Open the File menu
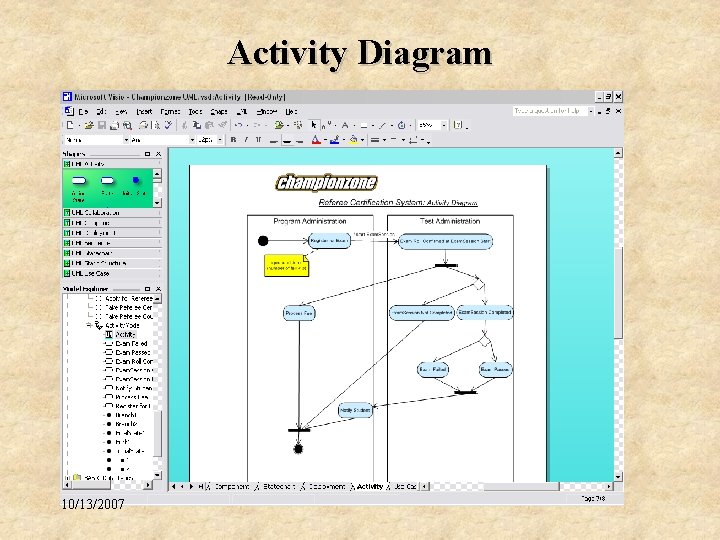720x540 pixels. point(83,111)
